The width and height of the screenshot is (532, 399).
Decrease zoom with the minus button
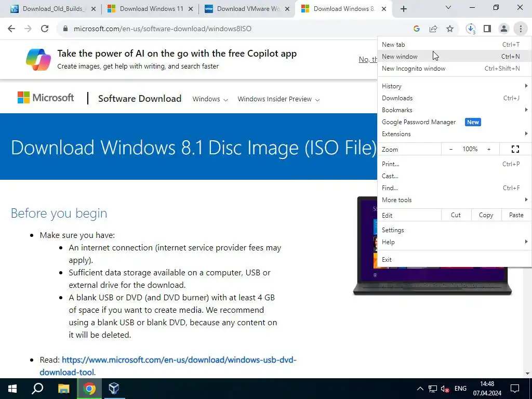click(x=451, y=149)
